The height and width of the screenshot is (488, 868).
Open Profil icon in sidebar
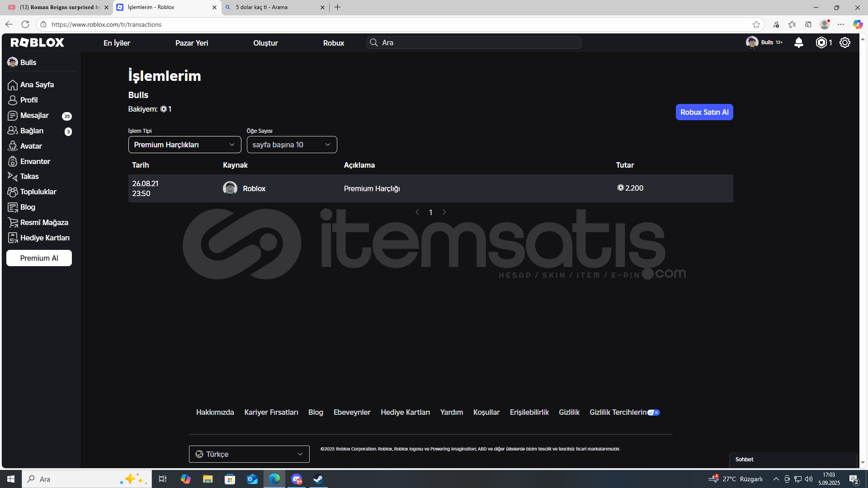click(13, 100)
